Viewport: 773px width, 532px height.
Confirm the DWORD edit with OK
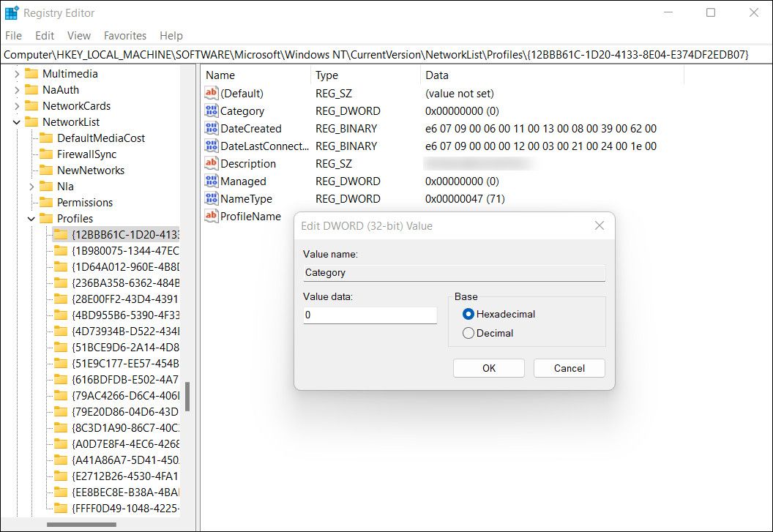[x=488, y=368]
